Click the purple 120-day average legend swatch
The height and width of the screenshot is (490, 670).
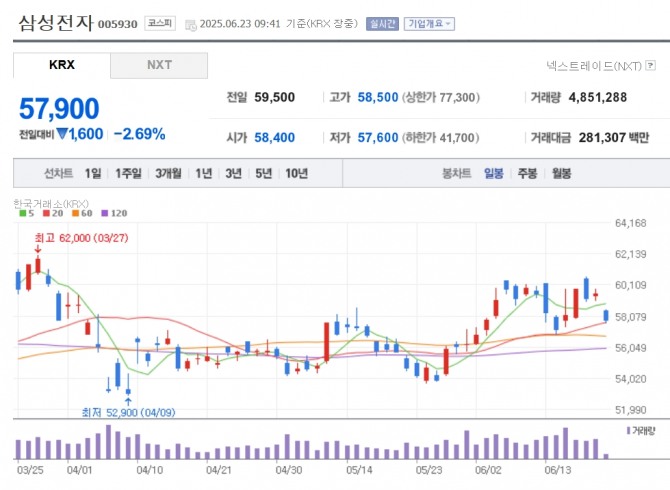(105, 213)
